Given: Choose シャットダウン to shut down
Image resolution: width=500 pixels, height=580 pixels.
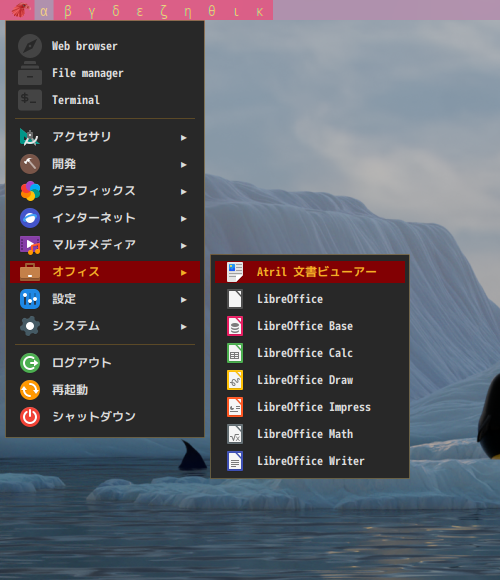Looking at the screenshot, I should pyautogui.click(x=94, y=417).
